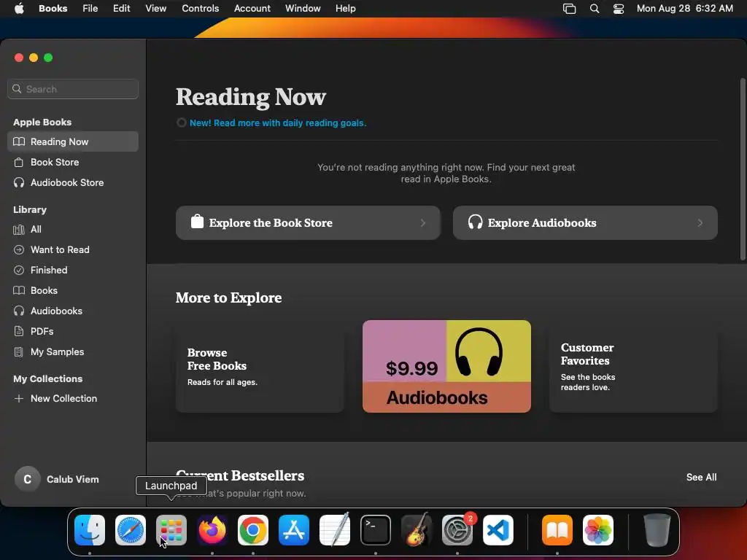The width and height of the screenshot is (747, 560).
Task: Open the Trash in the dock
Action: (x=657, y=530)
